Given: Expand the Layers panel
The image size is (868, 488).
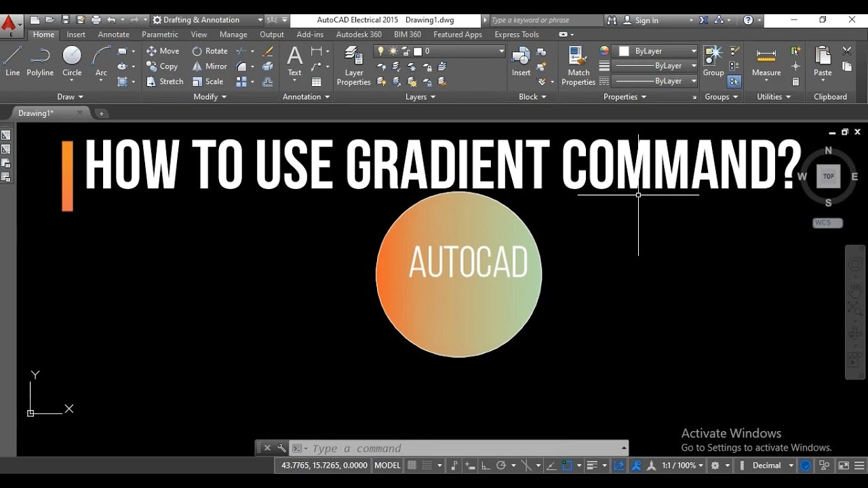Looking at the screenshot, I should [420, 97].
